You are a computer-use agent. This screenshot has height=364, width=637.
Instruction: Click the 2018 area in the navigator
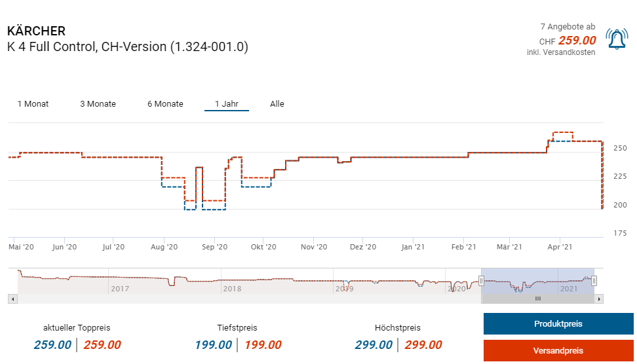coord(232,288)
